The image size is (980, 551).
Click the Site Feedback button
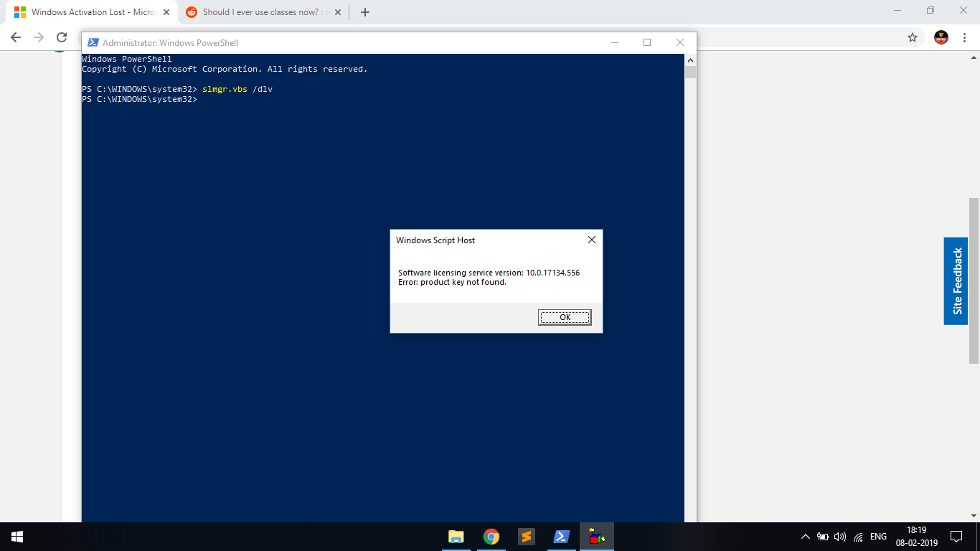956,281
